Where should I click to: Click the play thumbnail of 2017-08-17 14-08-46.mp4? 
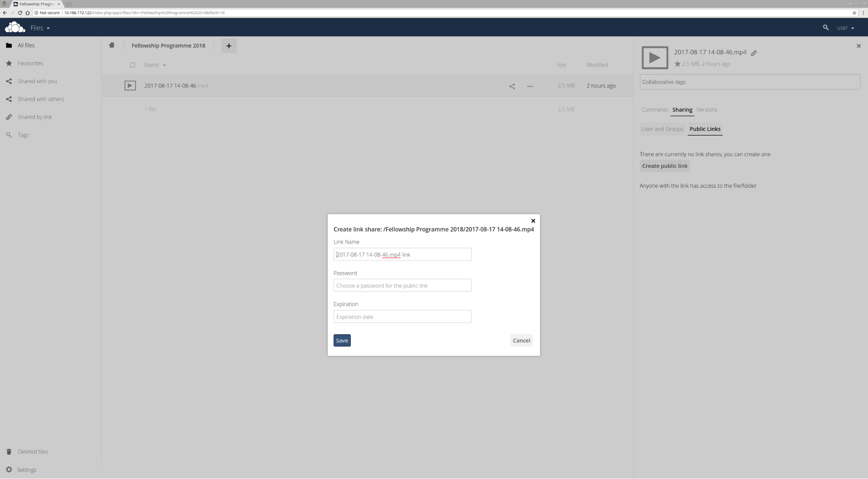[130, 85]
